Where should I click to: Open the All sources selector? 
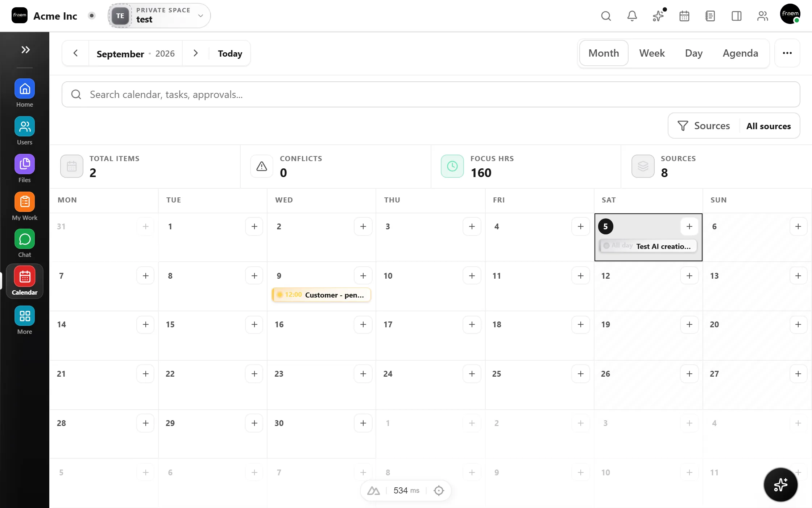768,126
